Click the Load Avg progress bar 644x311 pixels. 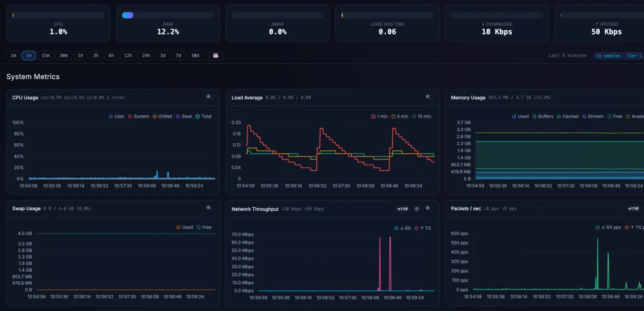388,15
